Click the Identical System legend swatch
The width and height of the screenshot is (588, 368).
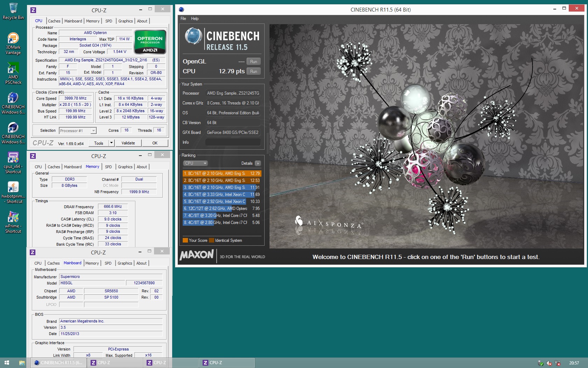click(x=211, y=240)
